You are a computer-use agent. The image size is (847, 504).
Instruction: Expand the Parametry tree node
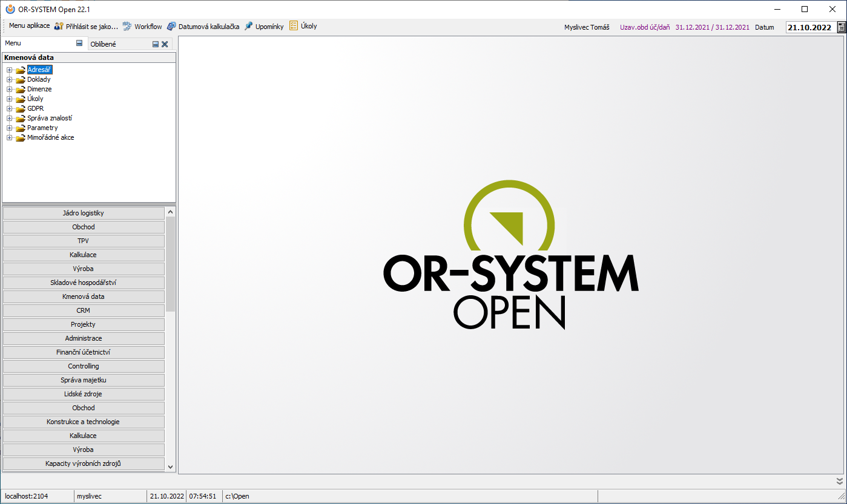click(x=10, y=128)
